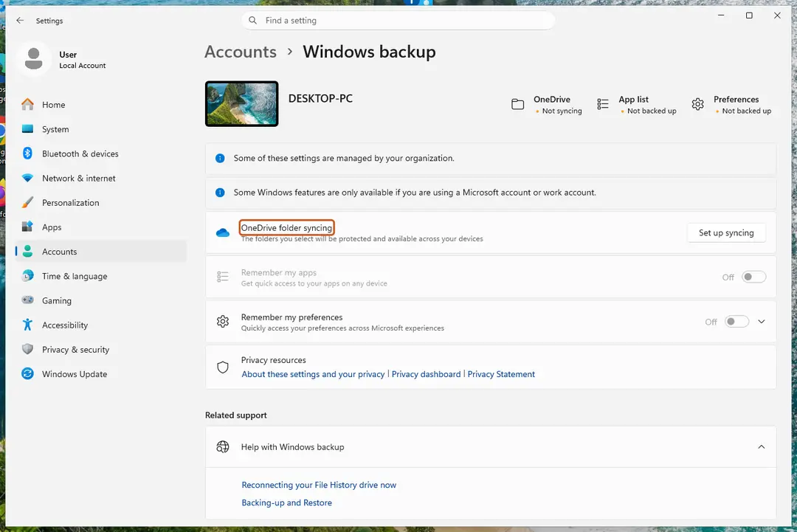
Task: Open the Home settings page
Action: point(101,105)
